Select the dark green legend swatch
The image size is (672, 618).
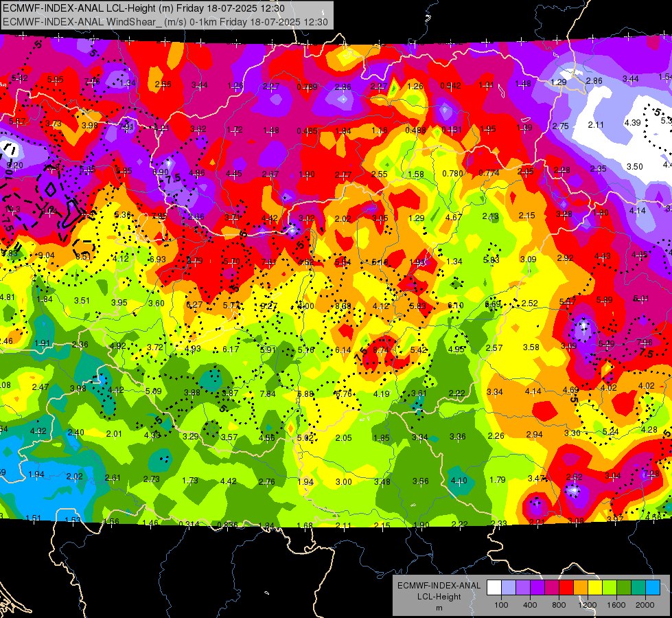point(624,588)
